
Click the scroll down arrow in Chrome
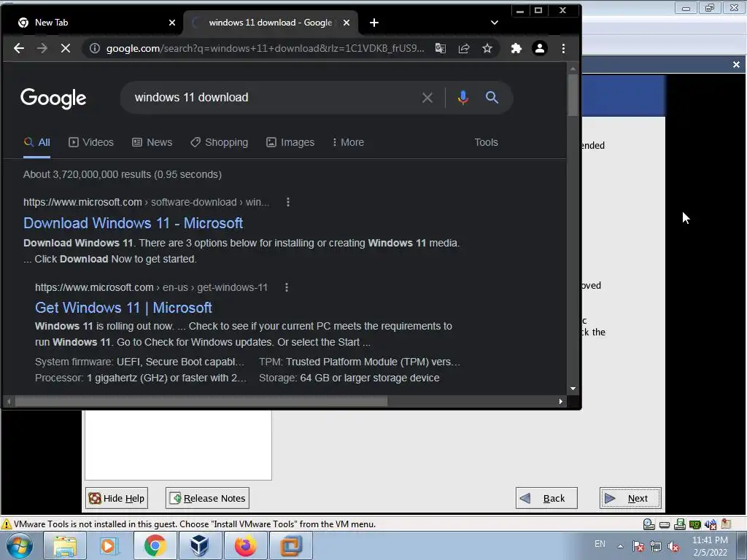(x=573, y=389)
